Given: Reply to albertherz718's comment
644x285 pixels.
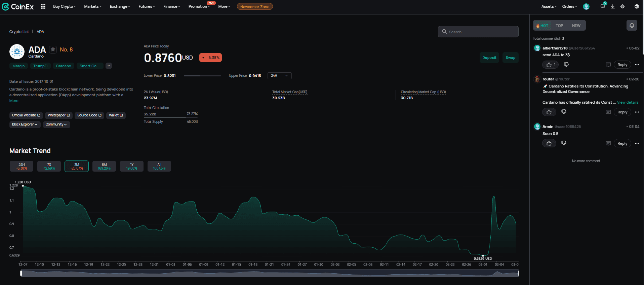Looking at the screenshot, I should click(622, 65).
